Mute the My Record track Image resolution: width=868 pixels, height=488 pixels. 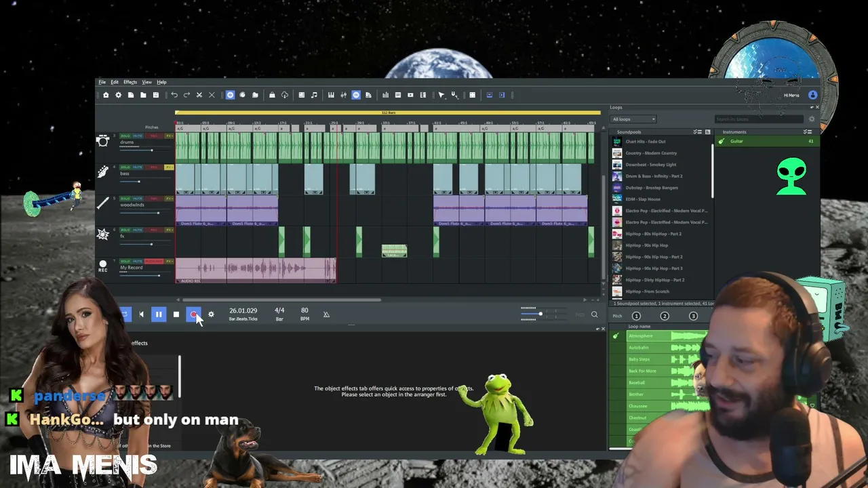click(138, 261)
